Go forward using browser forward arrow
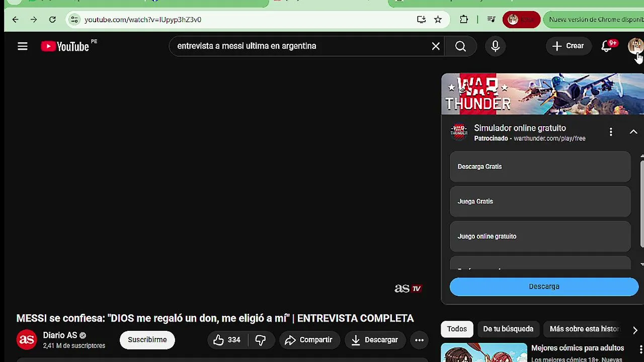 pos(34,20)
